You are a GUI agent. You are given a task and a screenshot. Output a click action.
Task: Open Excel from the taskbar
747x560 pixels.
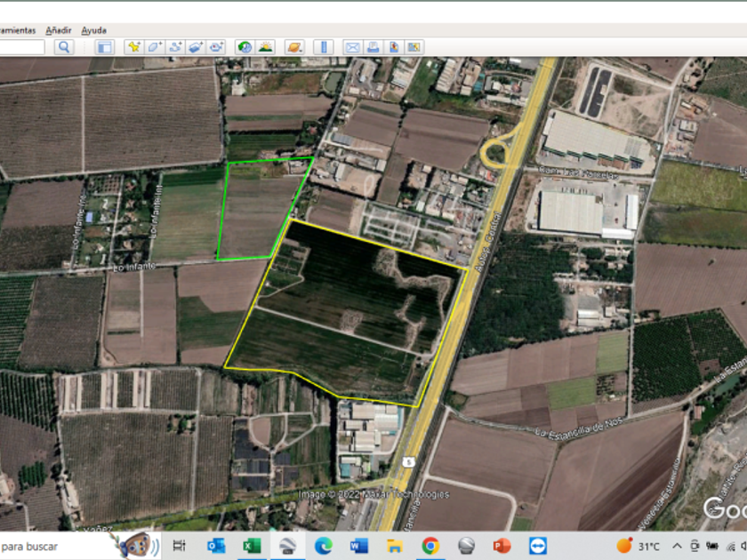(252, 546)
